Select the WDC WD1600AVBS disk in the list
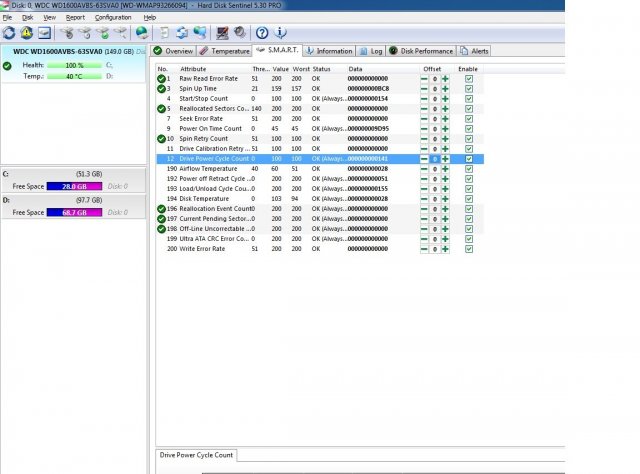This screenshot has width=640, height=474. tap(75, 50)
